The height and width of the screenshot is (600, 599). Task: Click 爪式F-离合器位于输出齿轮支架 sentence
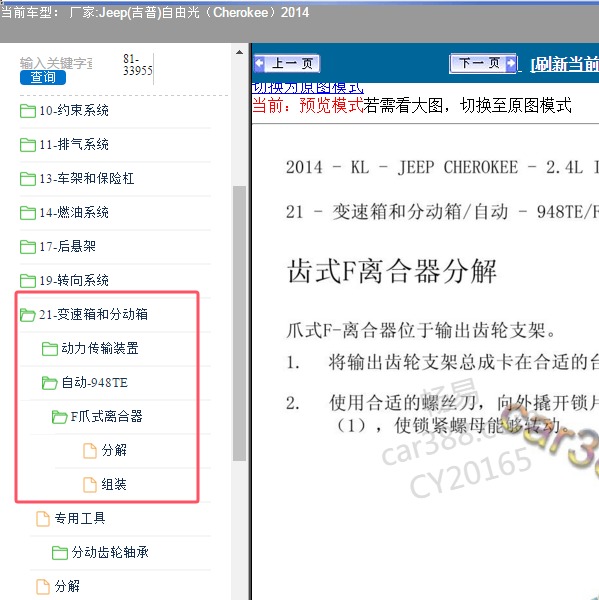[421, 331]
